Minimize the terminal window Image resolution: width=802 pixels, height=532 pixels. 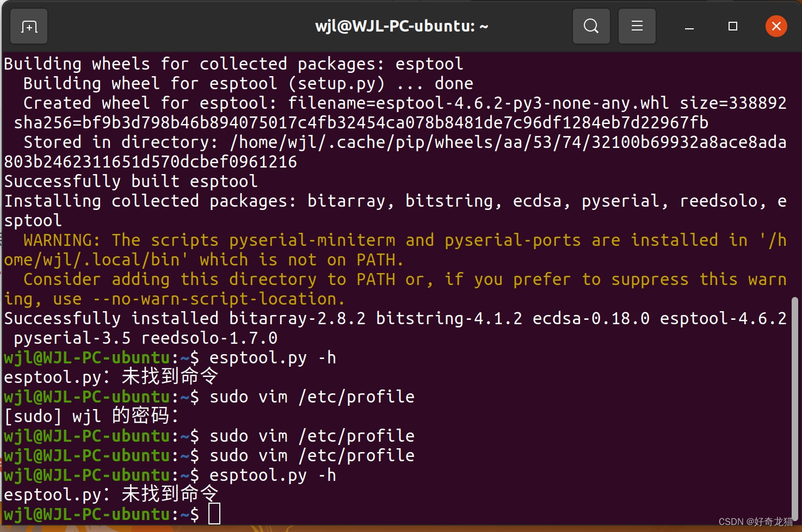tap(689, 26)
